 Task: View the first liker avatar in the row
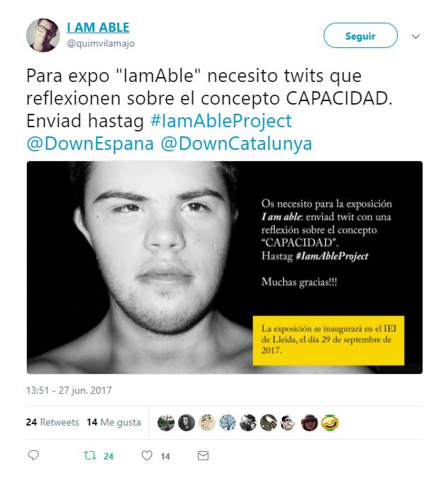click(x=166, y=423)
